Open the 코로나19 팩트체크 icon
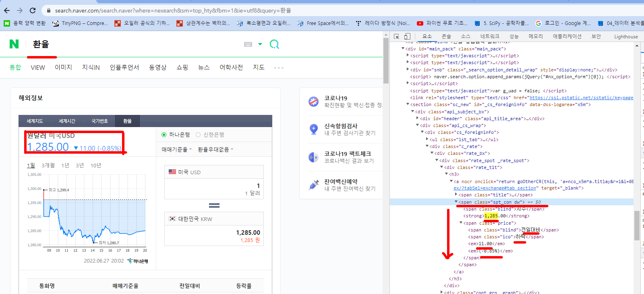 (x=313, y=157)
